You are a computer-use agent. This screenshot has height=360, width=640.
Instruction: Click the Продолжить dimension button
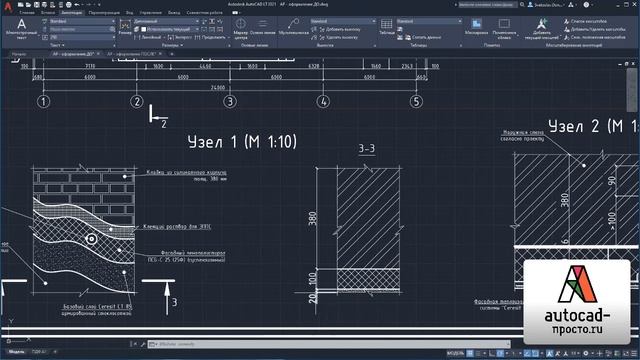point(210,37)
